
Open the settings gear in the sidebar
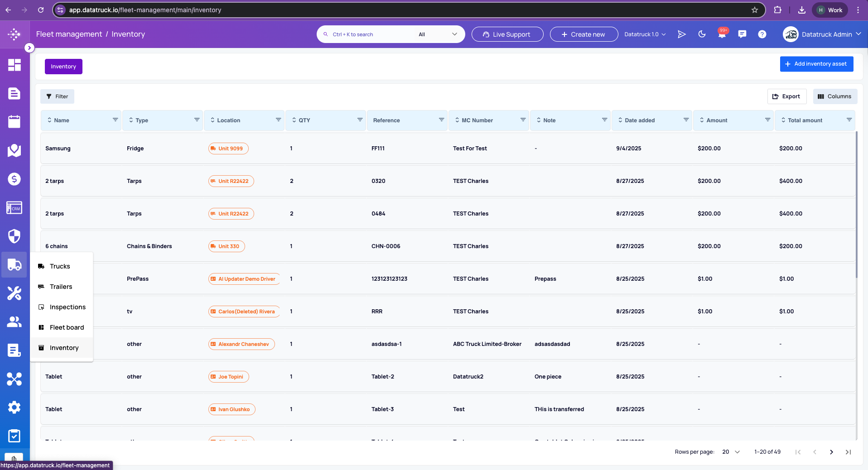tap(14, 407)
